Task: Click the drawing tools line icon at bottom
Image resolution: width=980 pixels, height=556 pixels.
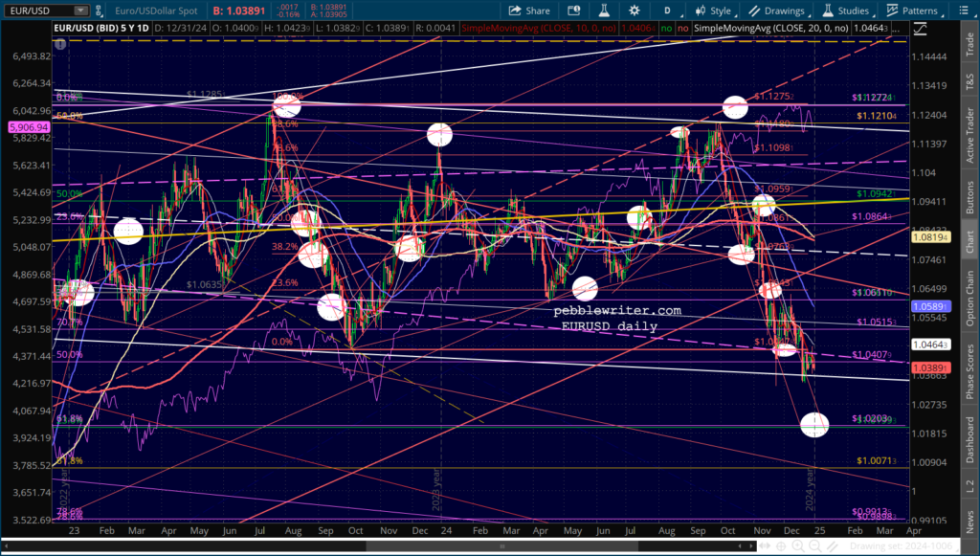Action: [834, 546]
